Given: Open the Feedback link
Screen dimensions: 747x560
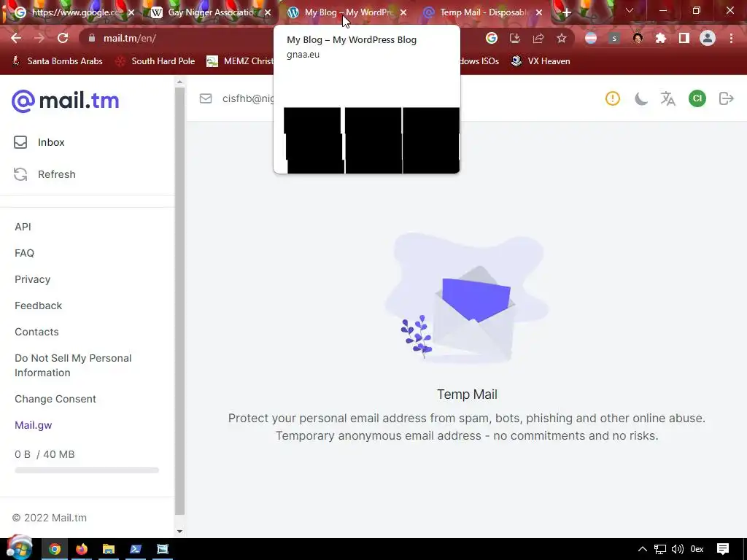Looking at the screenshot, I should pyautogui.click(x=38, y=306).
